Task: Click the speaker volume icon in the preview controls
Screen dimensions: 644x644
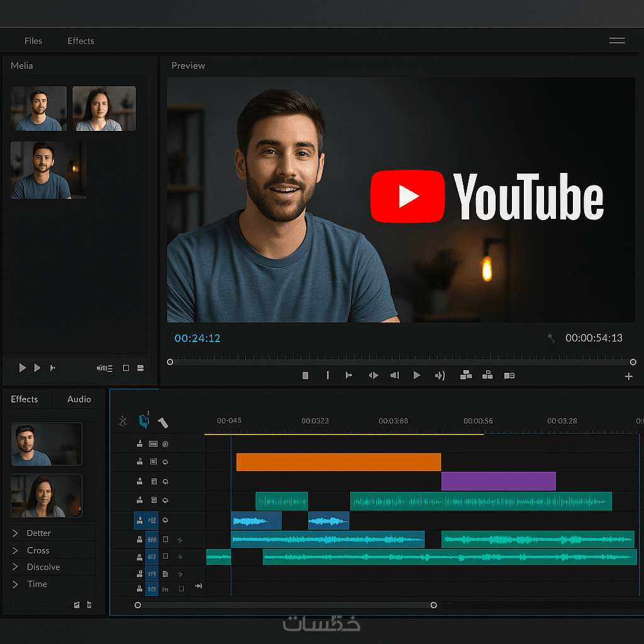Action: coord(440,375)
